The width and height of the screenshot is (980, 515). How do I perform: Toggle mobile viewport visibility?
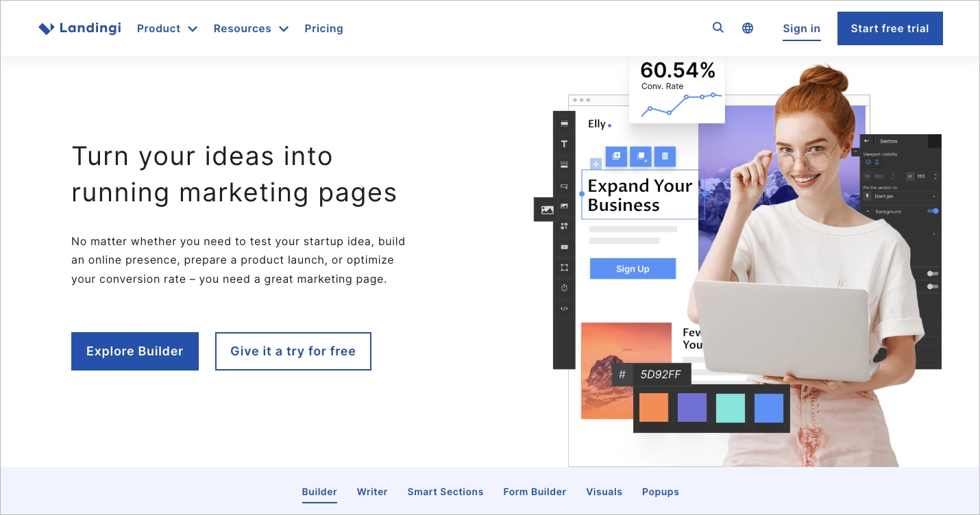pyautogui.click(x=877, y=163)
